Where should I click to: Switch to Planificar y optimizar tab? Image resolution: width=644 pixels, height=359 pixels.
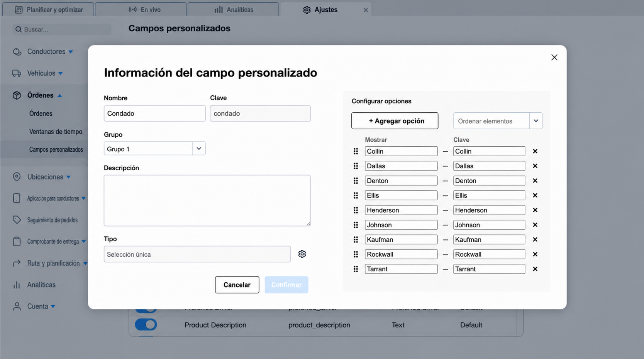point(48,10)
